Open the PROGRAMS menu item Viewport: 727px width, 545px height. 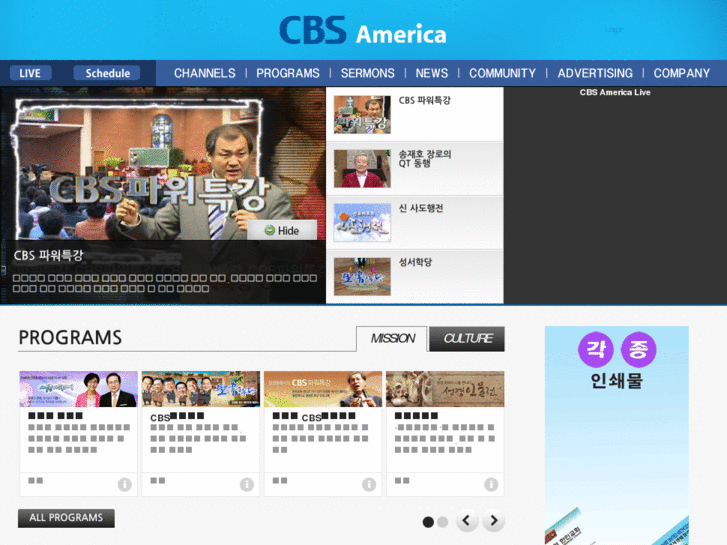288,73
